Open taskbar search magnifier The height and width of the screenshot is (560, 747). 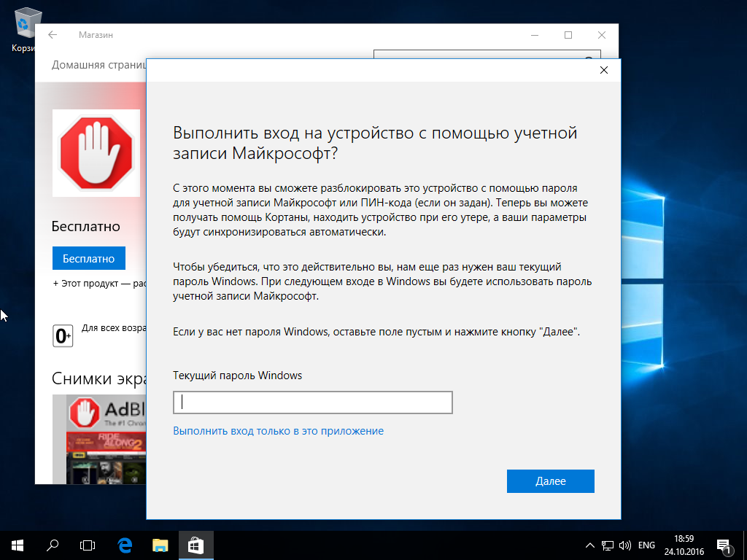click(53, 545)
